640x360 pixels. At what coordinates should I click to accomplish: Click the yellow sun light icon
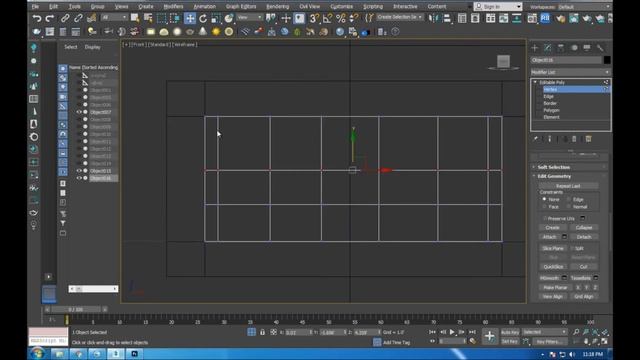pos(216,31)
